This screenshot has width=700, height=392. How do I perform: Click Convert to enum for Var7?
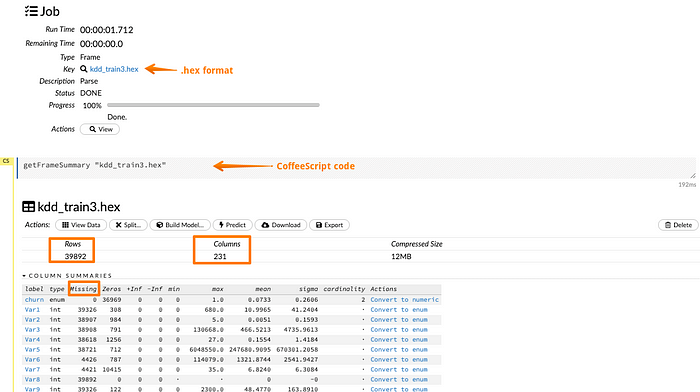coord(399,369)
